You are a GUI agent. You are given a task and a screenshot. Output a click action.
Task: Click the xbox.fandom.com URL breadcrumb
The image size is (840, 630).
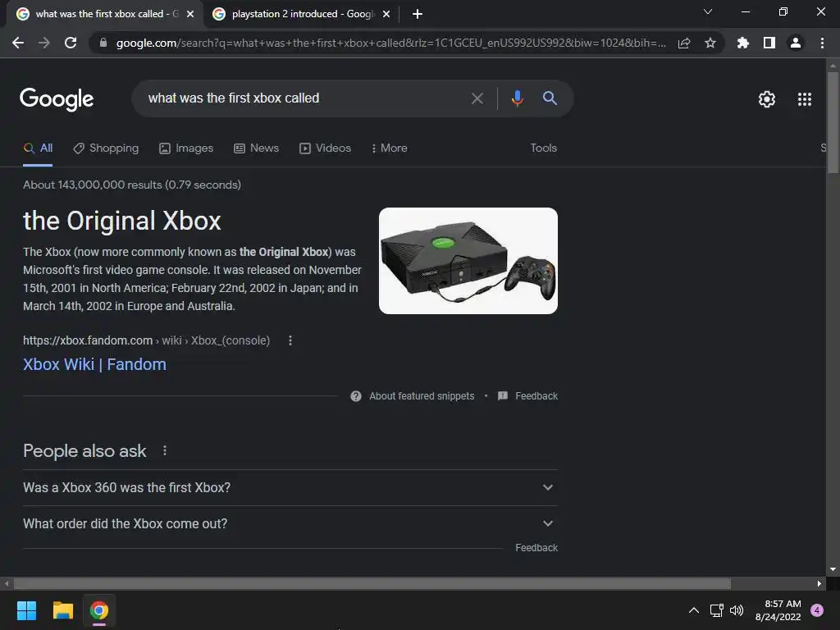pos(146,340)
